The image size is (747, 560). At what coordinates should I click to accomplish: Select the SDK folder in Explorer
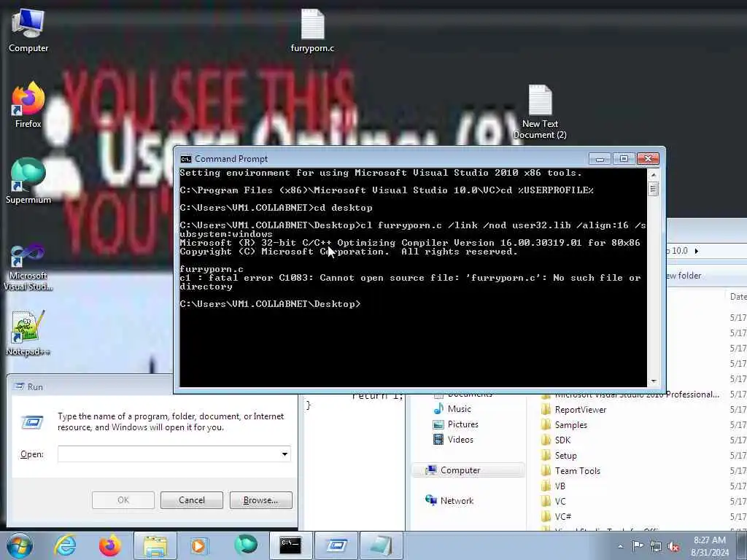(x=556, y=440)
